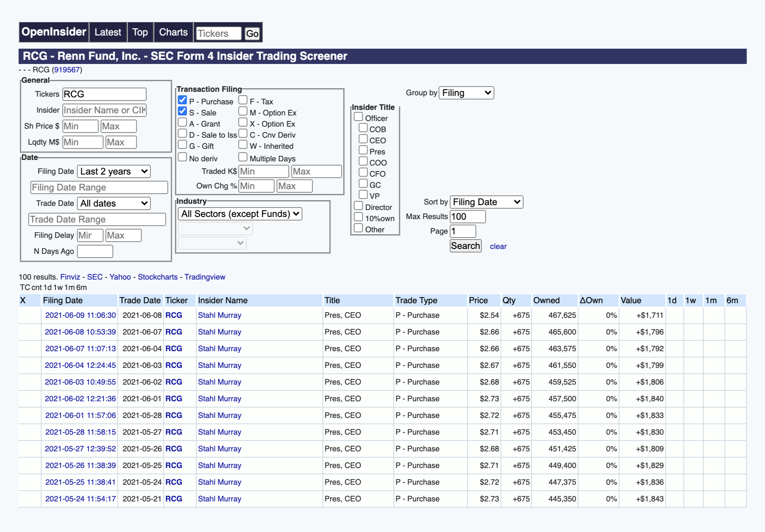Click the Max Results field
Screen dimensions: 765x532
(468, 217)
